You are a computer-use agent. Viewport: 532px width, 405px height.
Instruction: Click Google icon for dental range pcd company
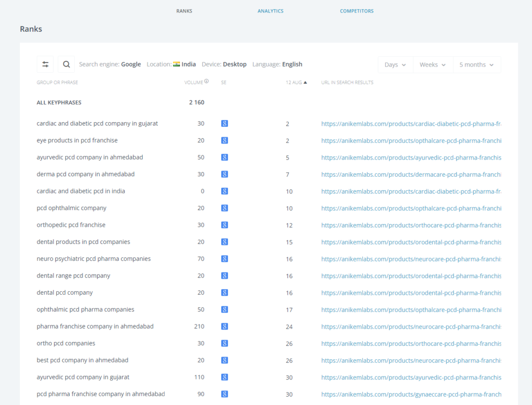tap(224, 276)
